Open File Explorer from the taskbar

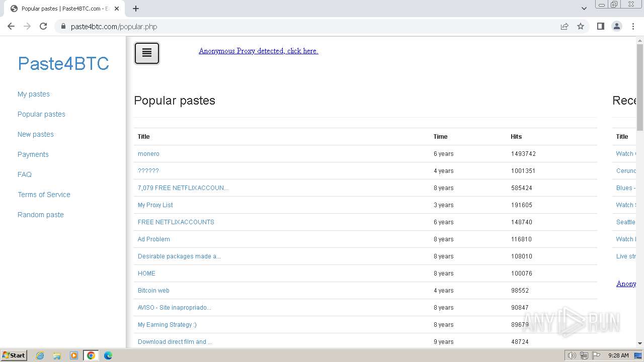click(x=57, y=355)
